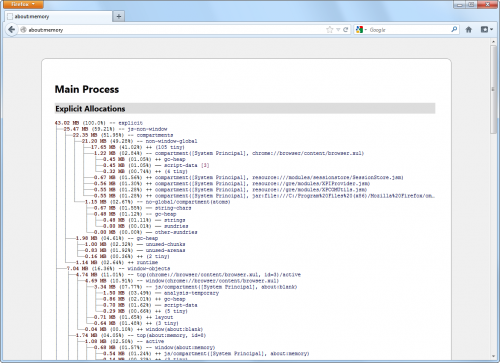
Task: Go to the home page
Action: pyautogui.click(x=469, y=30)
